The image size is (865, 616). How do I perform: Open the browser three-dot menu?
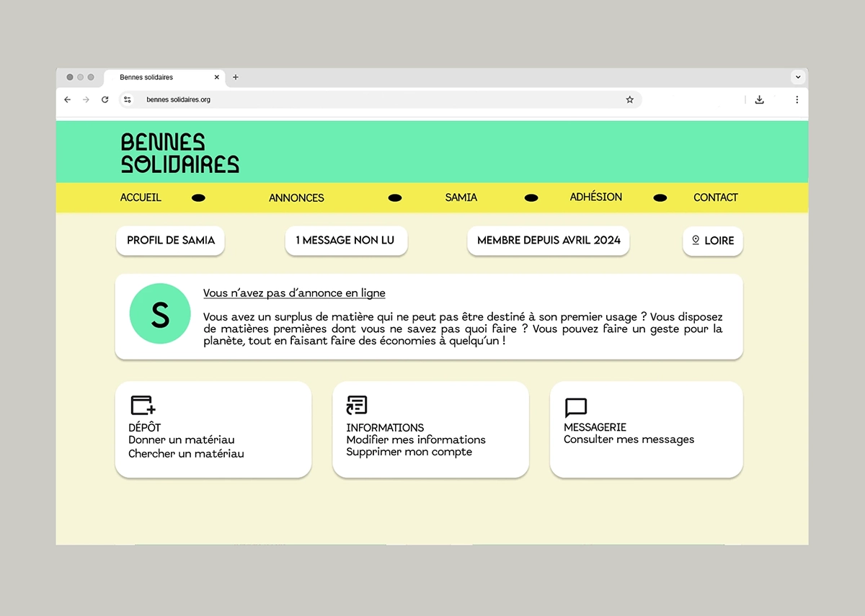click(797, 99)
